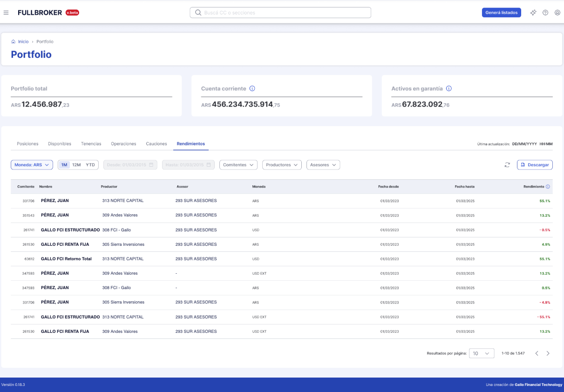This screenshot has height=392, width=564.
Task: Click the Hasta date field
Action: click(x=188, y=165)
